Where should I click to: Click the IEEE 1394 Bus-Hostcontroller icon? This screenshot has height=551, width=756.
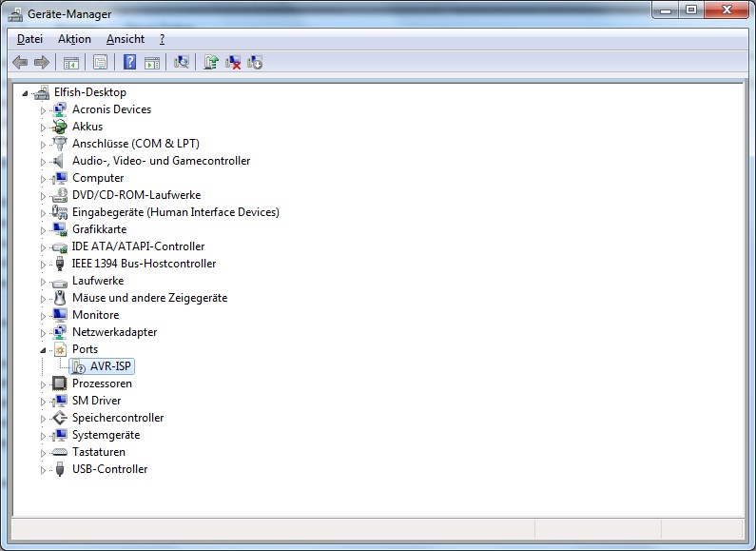pos(59,264)
